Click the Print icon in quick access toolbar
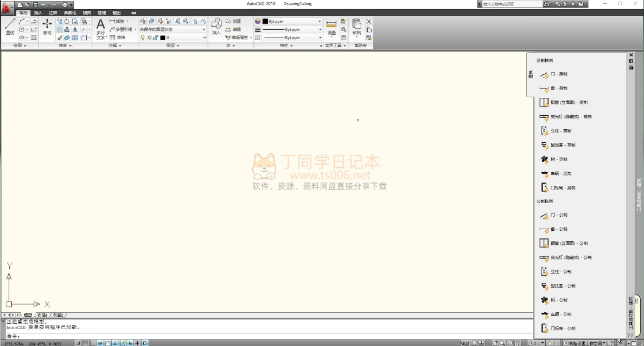 [65, 4]
